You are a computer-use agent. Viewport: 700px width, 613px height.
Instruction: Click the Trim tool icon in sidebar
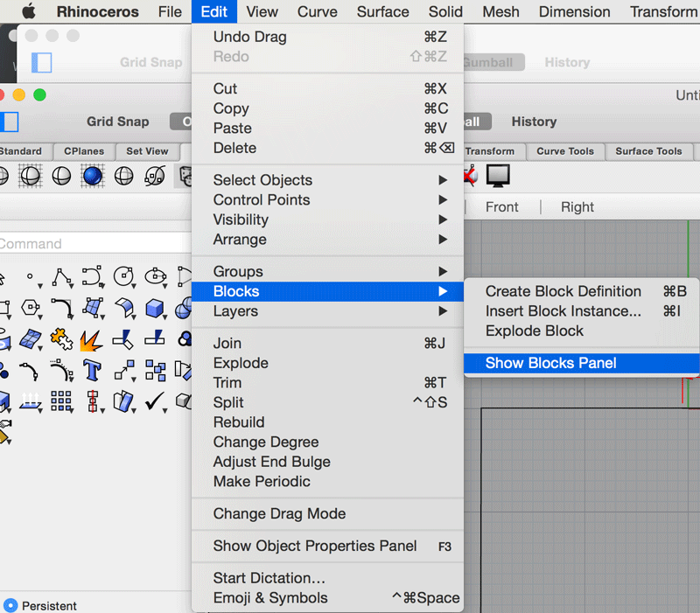point(123,339)
